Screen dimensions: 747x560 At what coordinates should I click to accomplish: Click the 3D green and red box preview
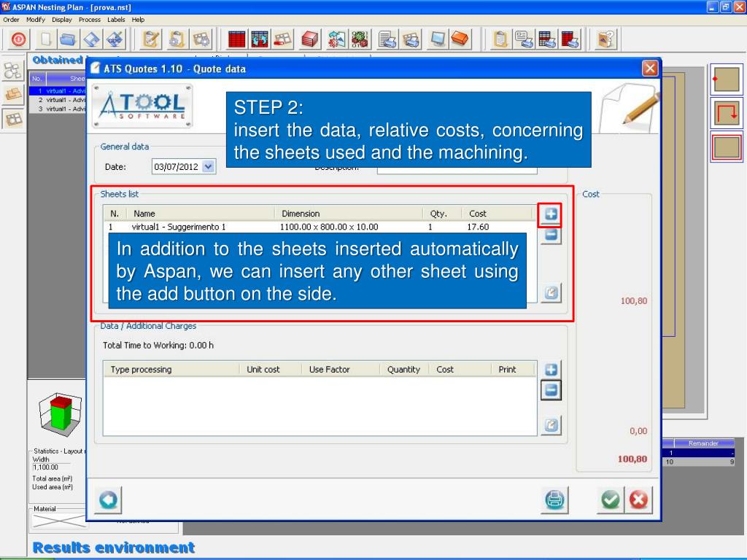point(60,414)
